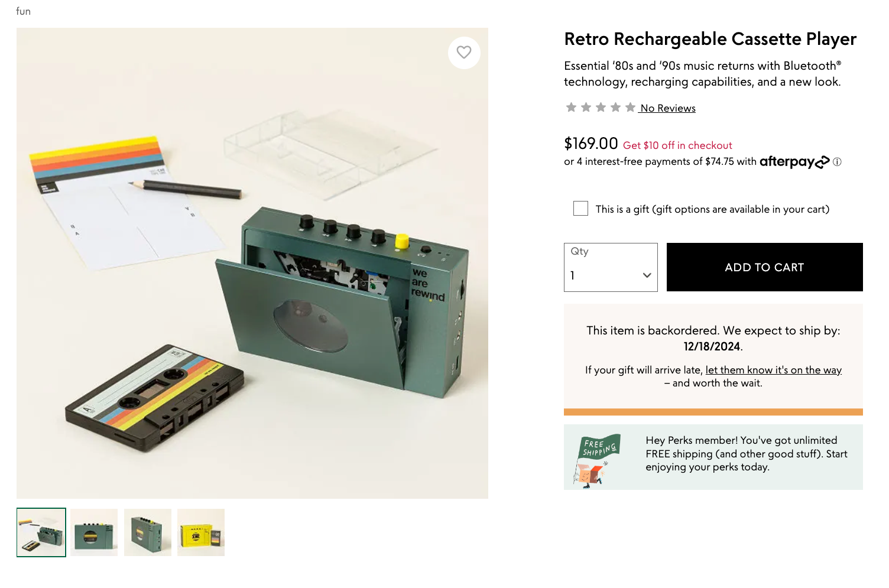889x588 pixels.
Task: Click the "fun" category breadcrumb
Action: click(24, 11)
